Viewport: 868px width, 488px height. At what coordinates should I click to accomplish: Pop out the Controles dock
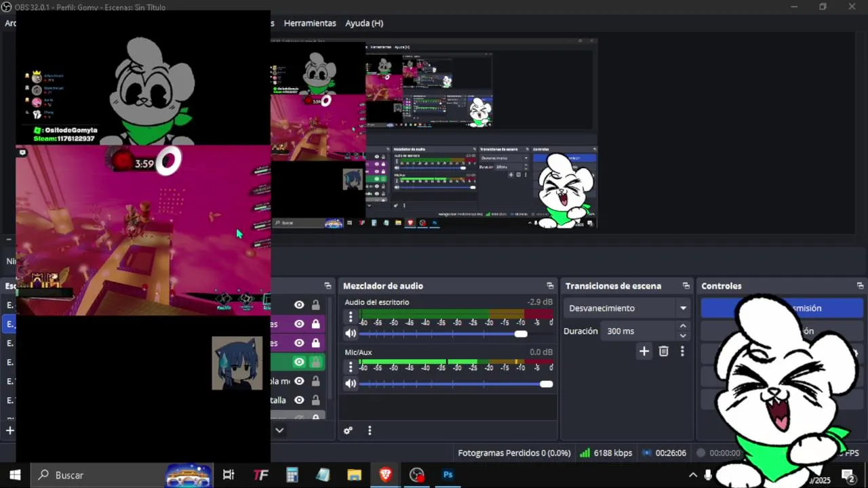pyautogui.click(x=860, y=286)
